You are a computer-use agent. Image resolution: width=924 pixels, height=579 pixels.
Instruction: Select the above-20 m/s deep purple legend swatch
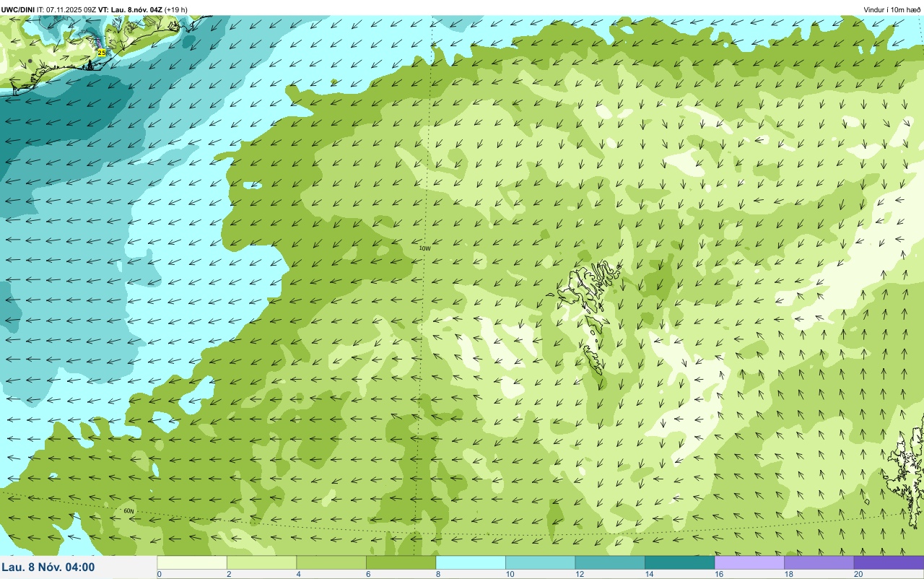coord(889,562)
